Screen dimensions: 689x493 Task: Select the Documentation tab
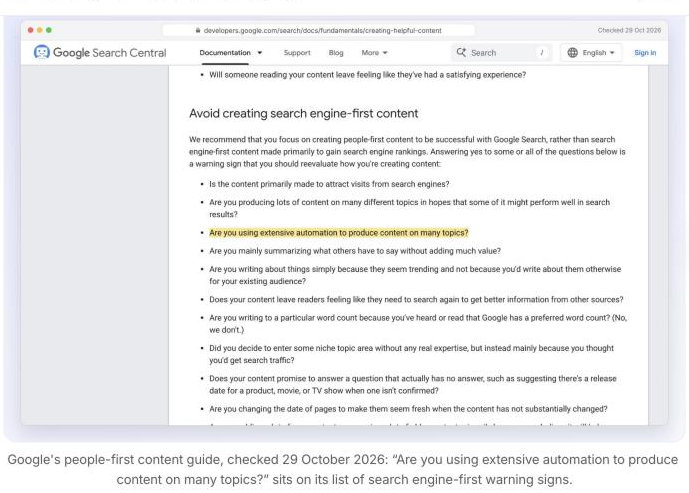(225, 53)
